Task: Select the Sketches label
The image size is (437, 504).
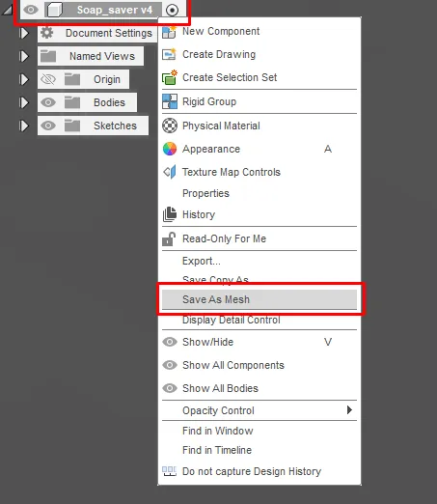Action: (115, 126)
